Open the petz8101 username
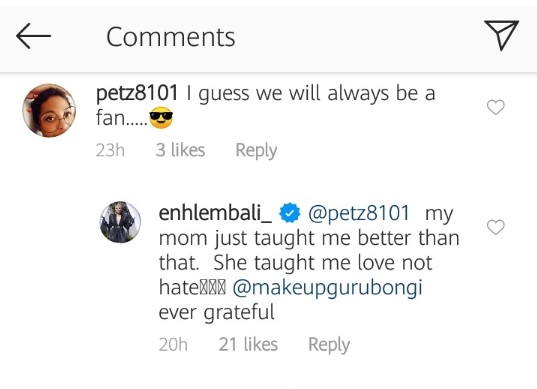Viewport: 537px width, 389px height. (137, 93)
